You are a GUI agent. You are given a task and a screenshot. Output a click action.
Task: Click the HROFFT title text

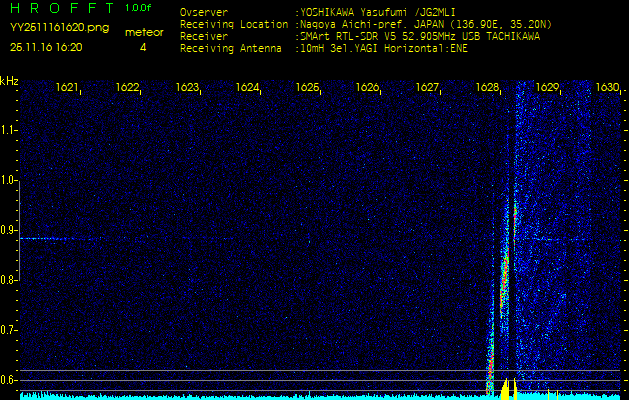(60, 8)
